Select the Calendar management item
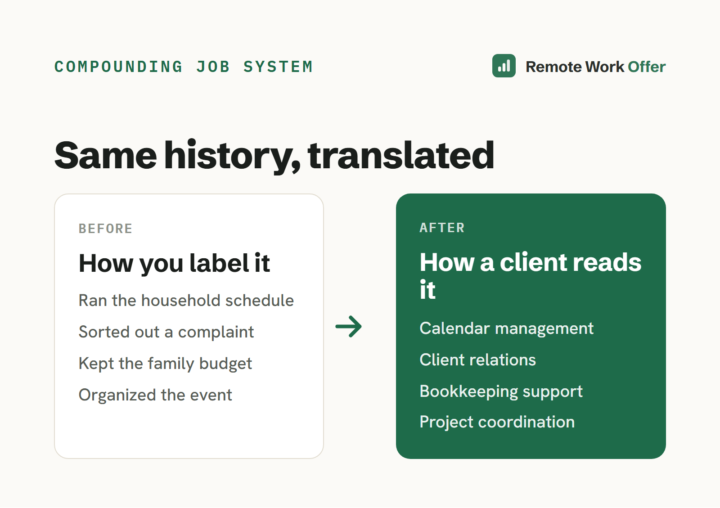The image size is (720, 508). click(x=506, y=328)
